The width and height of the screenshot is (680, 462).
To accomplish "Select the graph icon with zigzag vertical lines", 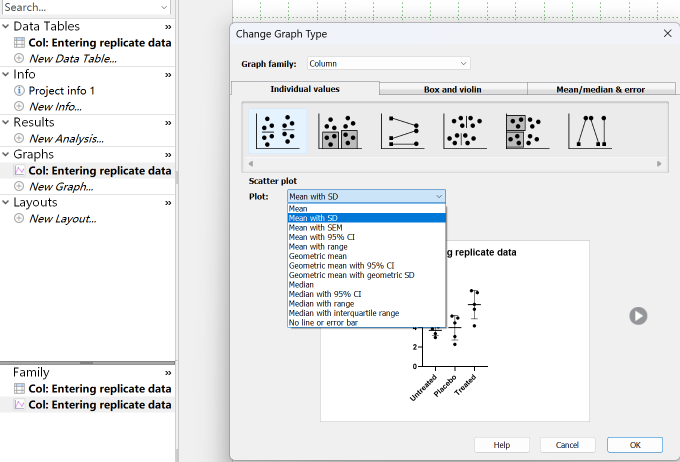I will point(590,131).
